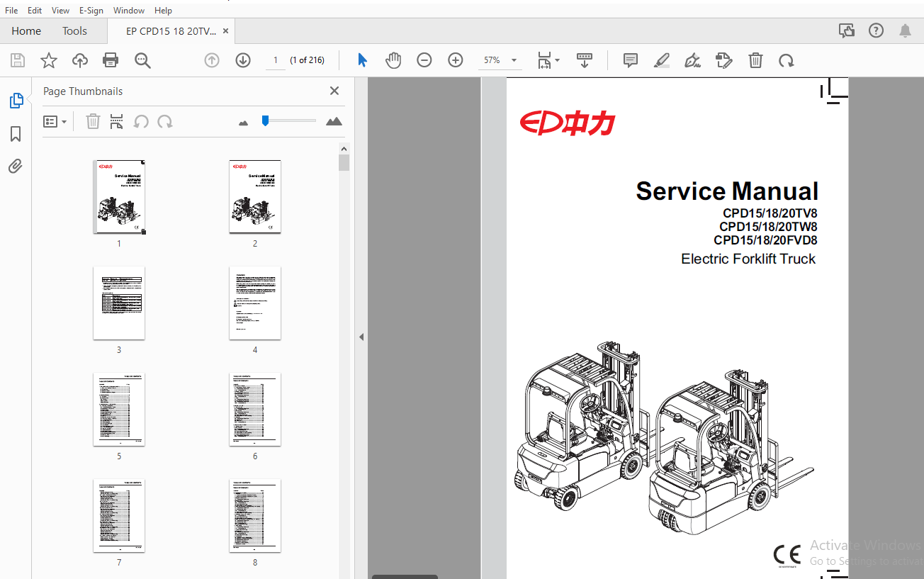Zoom out with the minus circle
Image resolution: width=924 pixels, height=579 pixels.
pyautogui.click(x=424, y=61)
